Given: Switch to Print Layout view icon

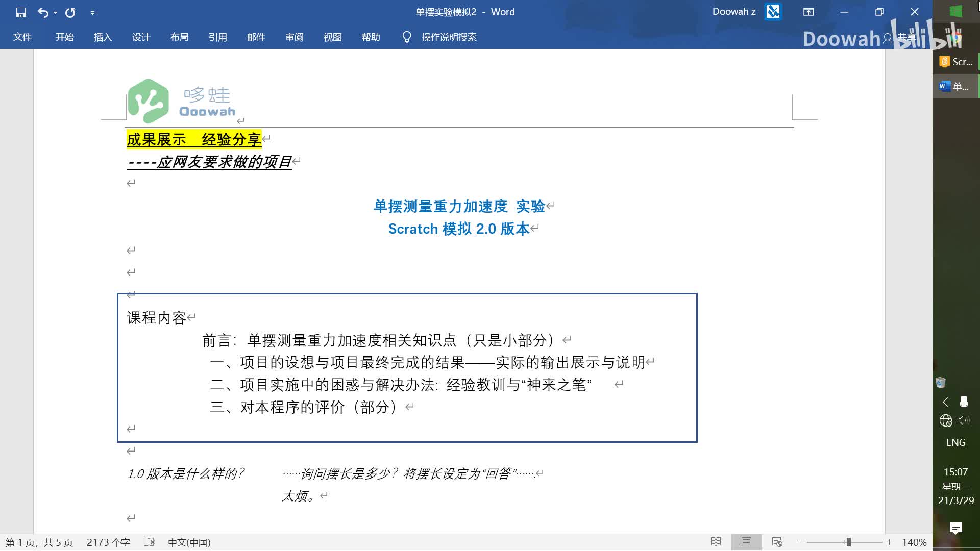Looking at the screenshot, I should (x=746, y=542).
